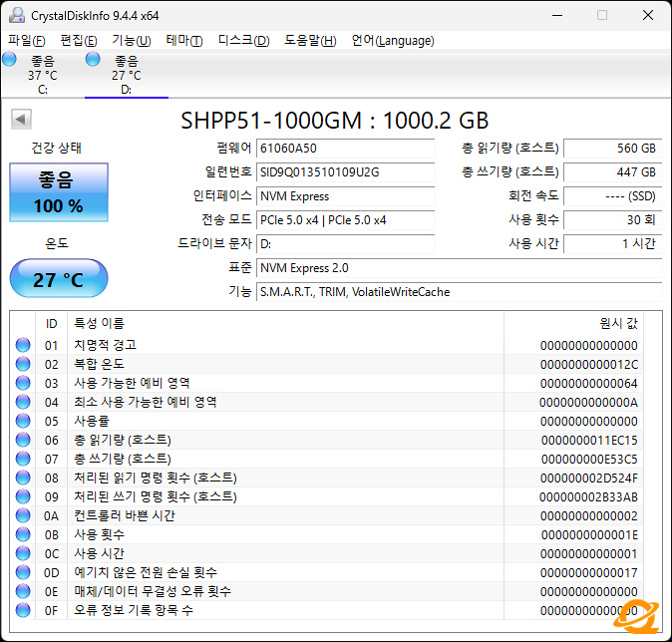Click status orb for C: drive

point(9,59)
